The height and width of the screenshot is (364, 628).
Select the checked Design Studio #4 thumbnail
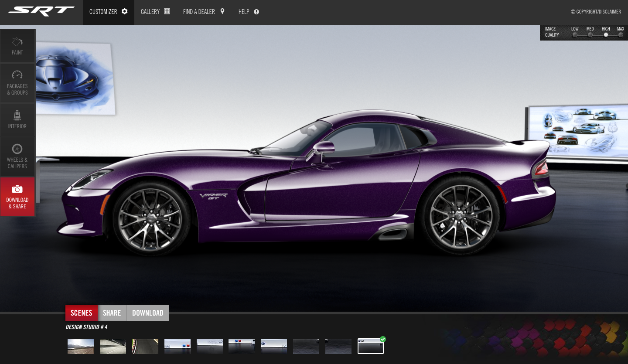point(371,346)
